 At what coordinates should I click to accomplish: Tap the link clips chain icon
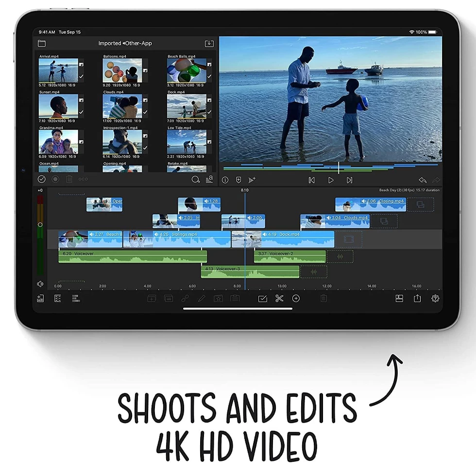click(x=185, y=299)
